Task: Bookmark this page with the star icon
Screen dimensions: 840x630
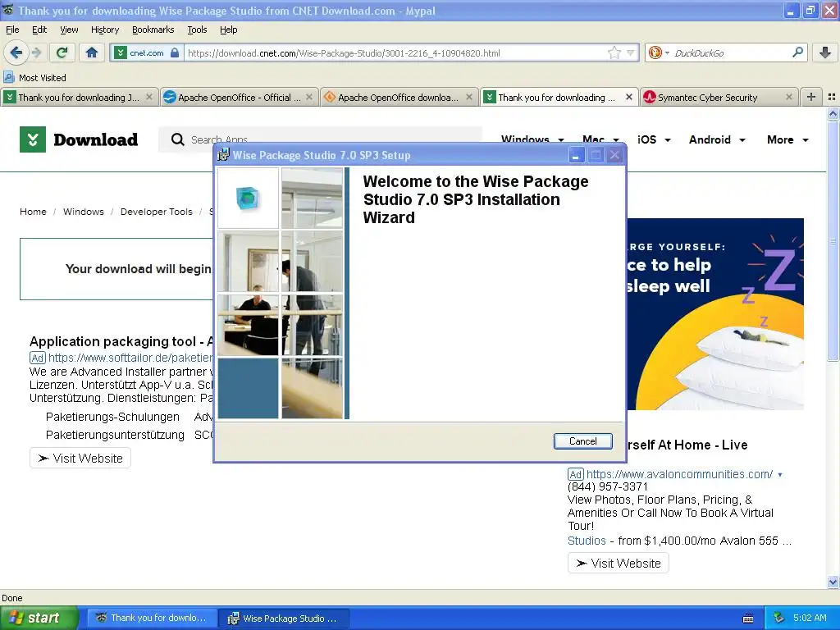Action: point(614,52)
